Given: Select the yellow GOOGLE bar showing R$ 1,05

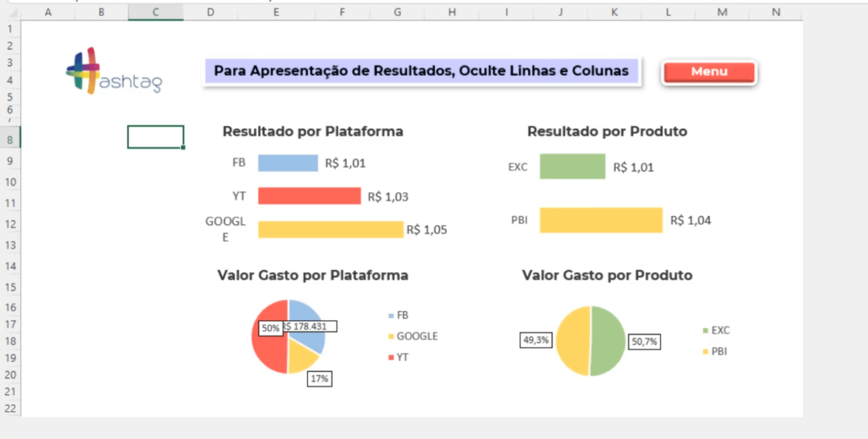Looking at the screenshot, I should 330,229.
